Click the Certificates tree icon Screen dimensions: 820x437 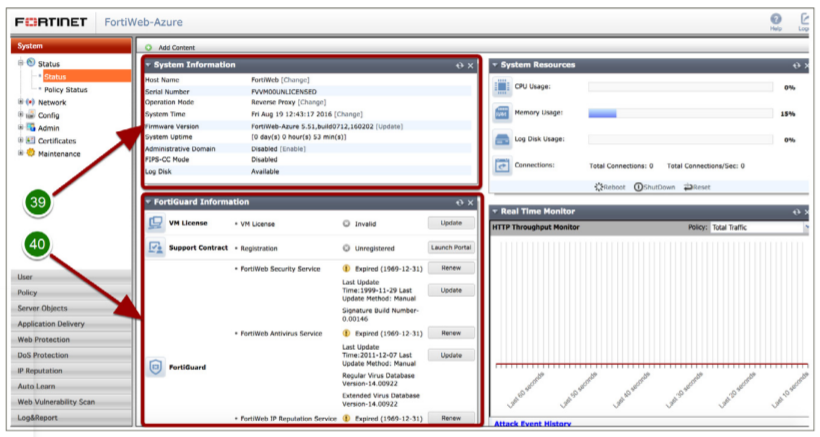30,140
